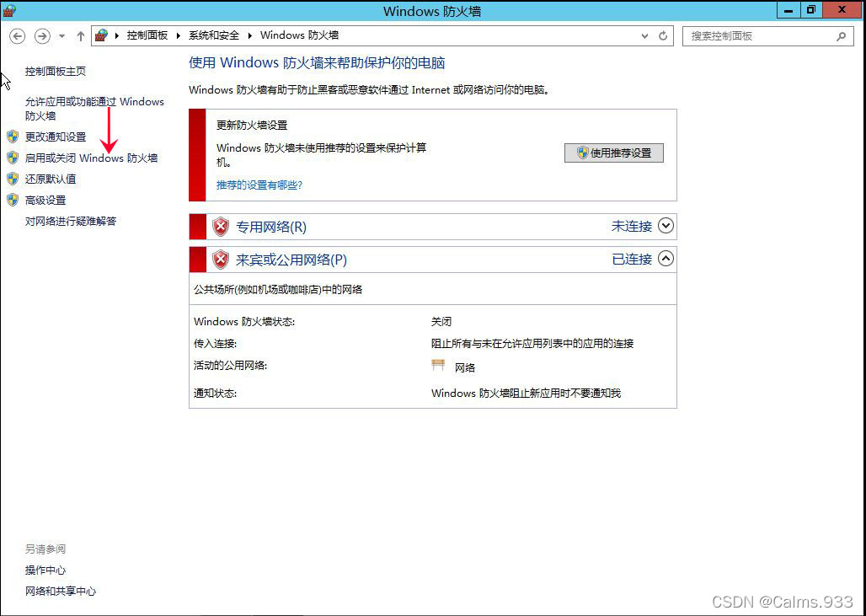Open 操作中心 link
Image resolution: width=866 pixels, height=616 pixels.
pos(45,570)
